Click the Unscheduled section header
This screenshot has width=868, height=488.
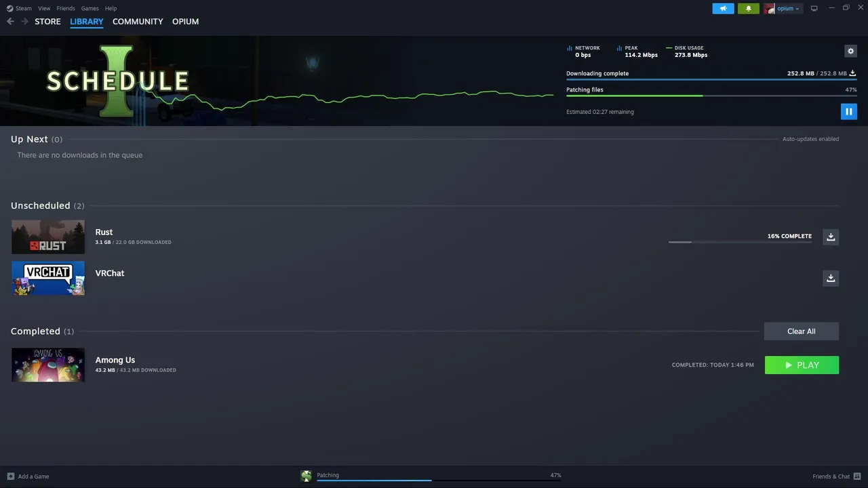coord(47,205)
